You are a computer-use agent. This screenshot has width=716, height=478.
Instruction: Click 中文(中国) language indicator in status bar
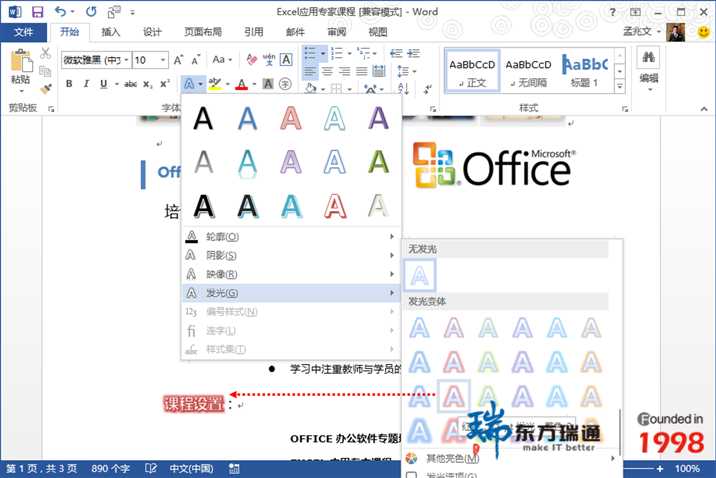(x=191, y=468)
